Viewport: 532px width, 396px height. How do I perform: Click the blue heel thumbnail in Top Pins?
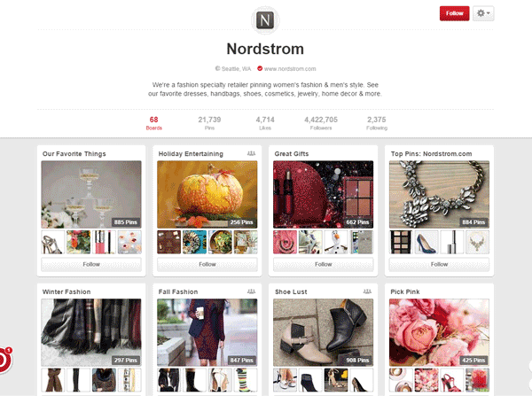coord(426,242)
